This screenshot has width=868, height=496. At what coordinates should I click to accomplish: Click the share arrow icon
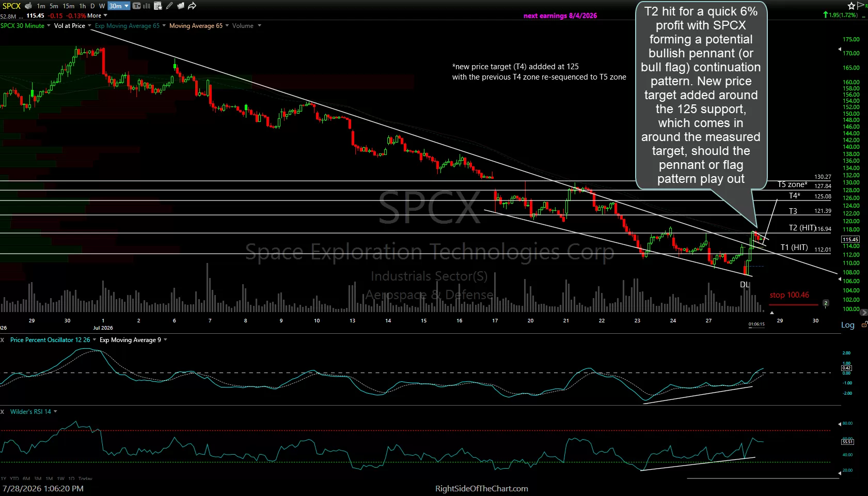(x=192, y=6)
